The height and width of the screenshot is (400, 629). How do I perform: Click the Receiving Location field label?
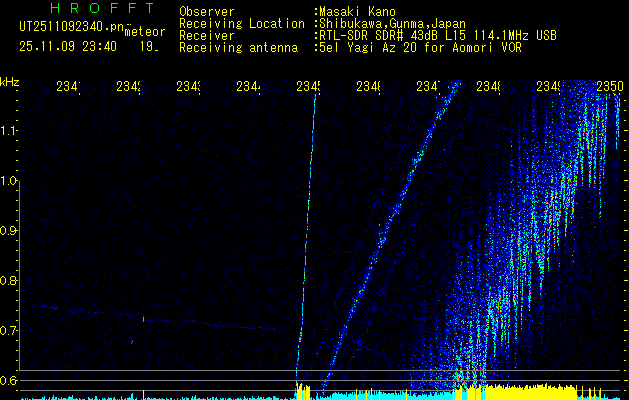pos(242,23)
